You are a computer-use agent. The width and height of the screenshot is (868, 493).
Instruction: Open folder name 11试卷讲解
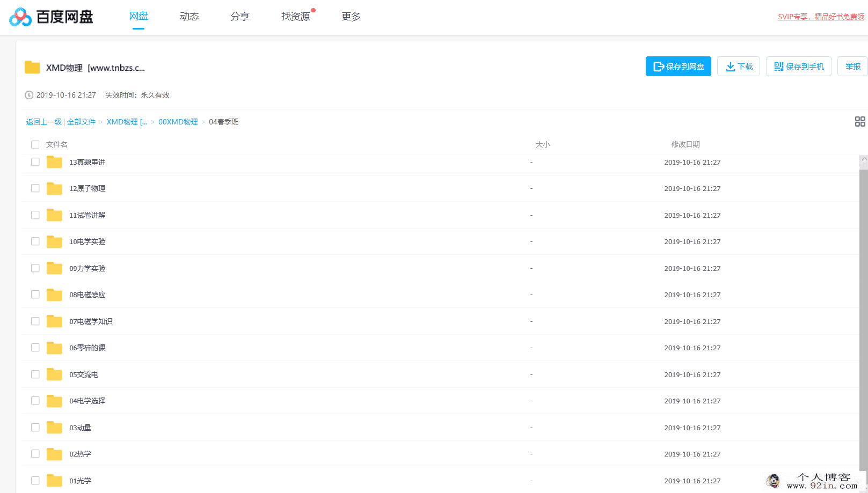[x=87, y=215]
